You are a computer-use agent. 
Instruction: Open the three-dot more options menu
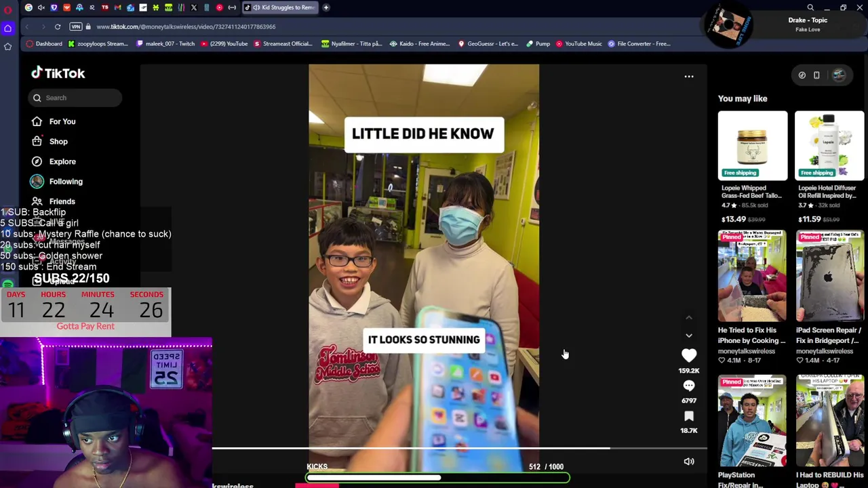click(689, 76)
